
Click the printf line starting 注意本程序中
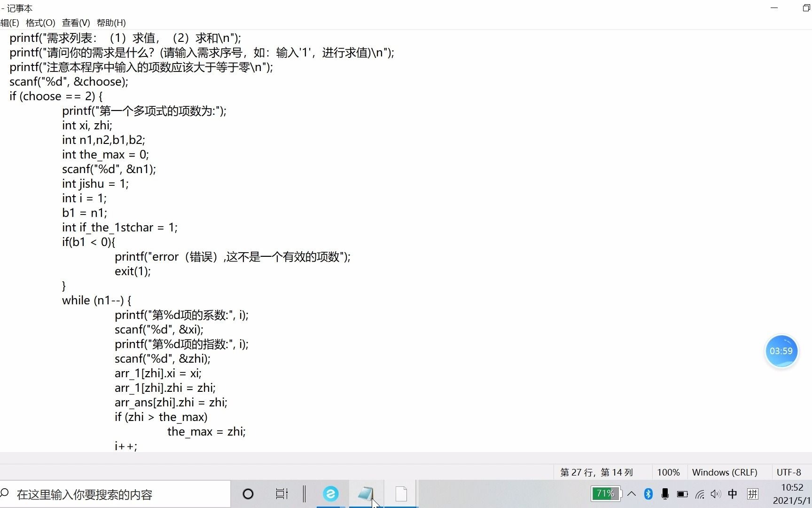(x=141, y=67)
